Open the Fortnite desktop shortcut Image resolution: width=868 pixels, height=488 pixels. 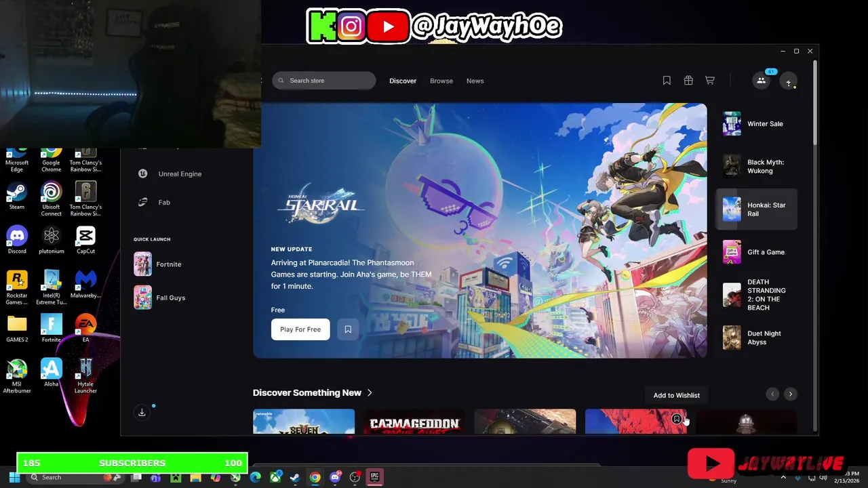(x=52, y=329)
